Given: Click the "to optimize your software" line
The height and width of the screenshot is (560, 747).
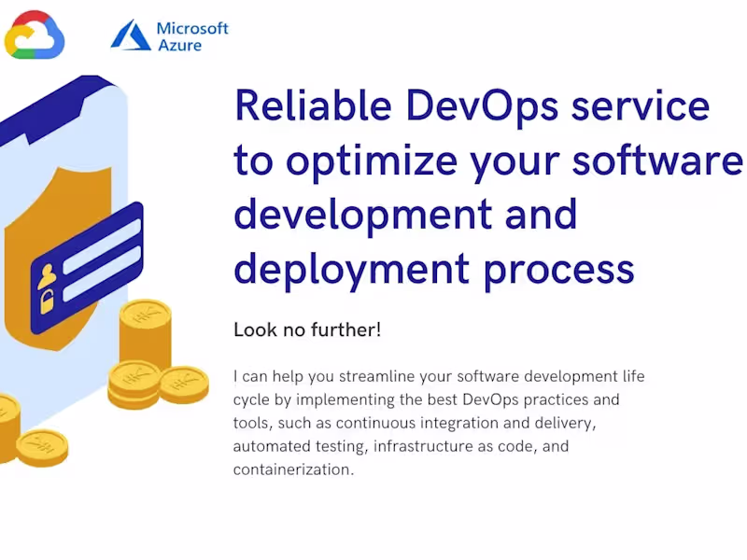Looking at the screenshot, I should 488,161.
